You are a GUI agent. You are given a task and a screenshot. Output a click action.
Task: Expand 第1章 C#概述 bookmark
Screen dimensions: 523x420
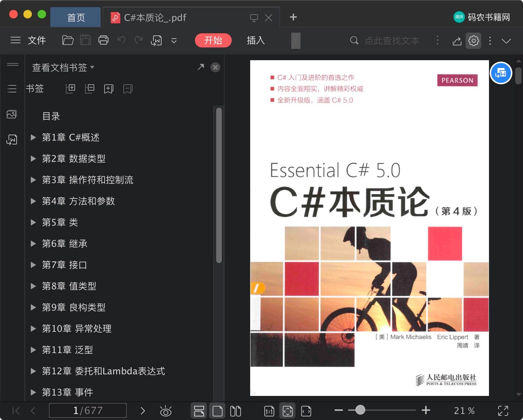click(x=33, y=137)
